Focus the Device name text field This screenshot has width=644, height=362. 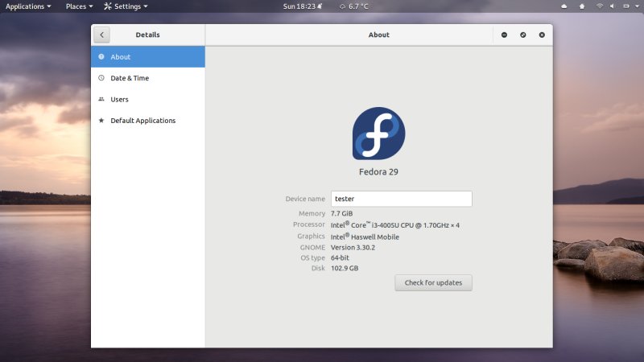click(x=401, y=199)
